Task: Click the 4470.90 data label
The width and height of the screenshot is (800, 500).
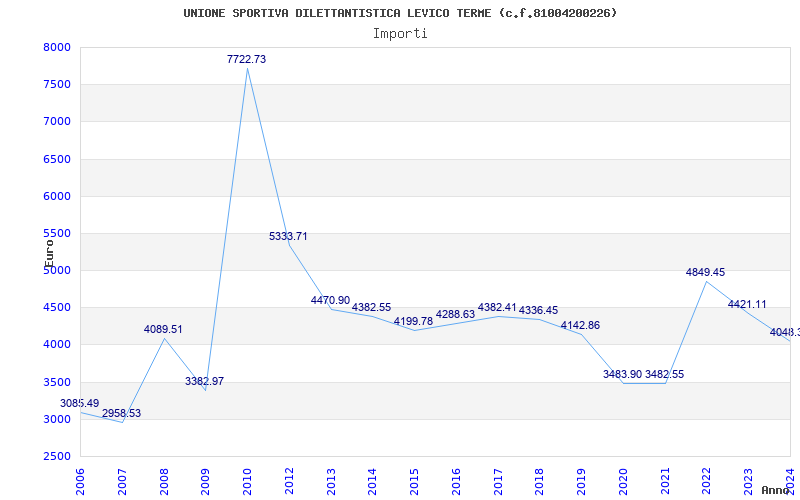Action: (331, 300)
